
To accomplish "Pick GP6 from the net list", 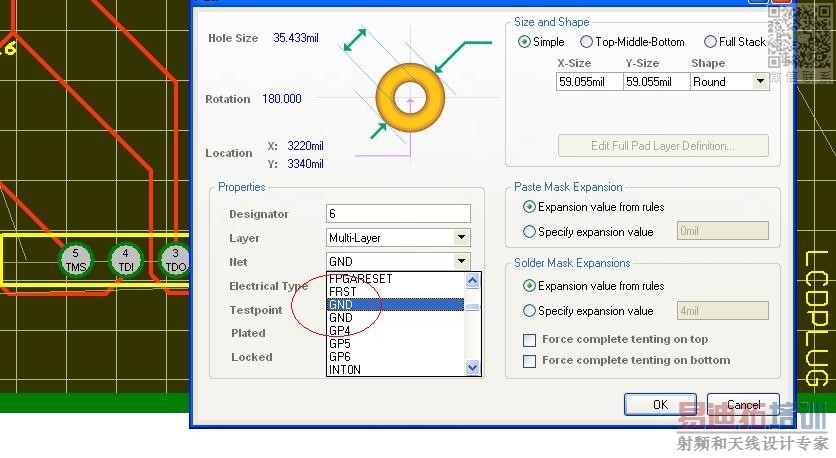I will coord(395,357).
